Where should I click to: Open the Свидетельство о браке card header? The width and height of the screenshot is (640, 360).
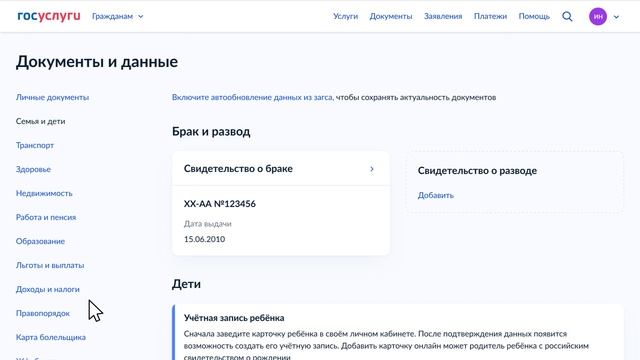point(281,169)
